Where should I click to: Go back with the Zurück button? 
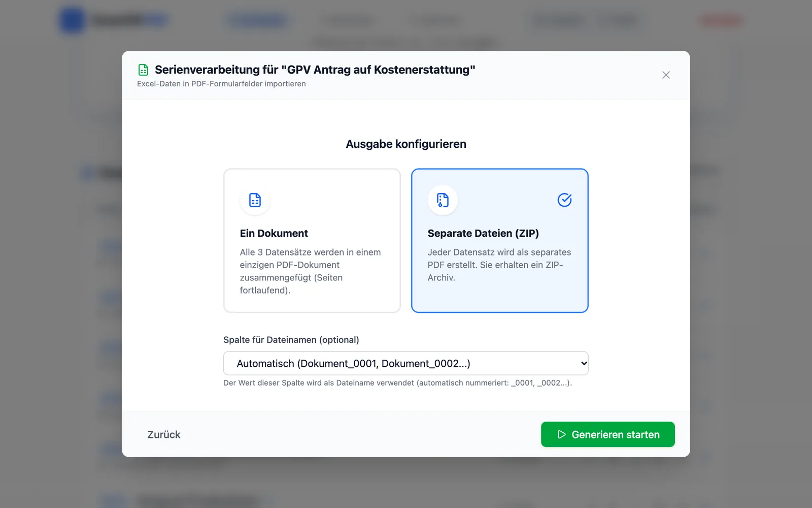[x=164, y=435]
